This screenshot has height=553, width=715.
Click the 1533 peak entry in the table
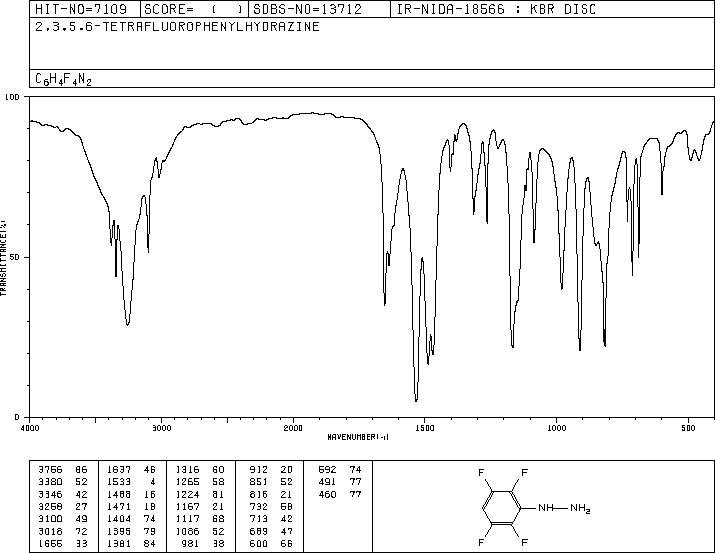[131, 482]
